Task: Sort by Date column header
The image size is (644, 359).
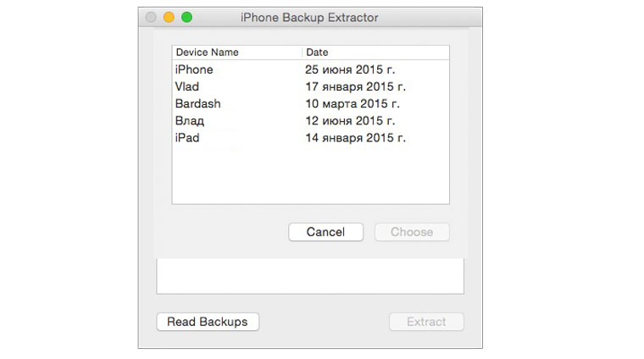Action: tap(317, 52)
